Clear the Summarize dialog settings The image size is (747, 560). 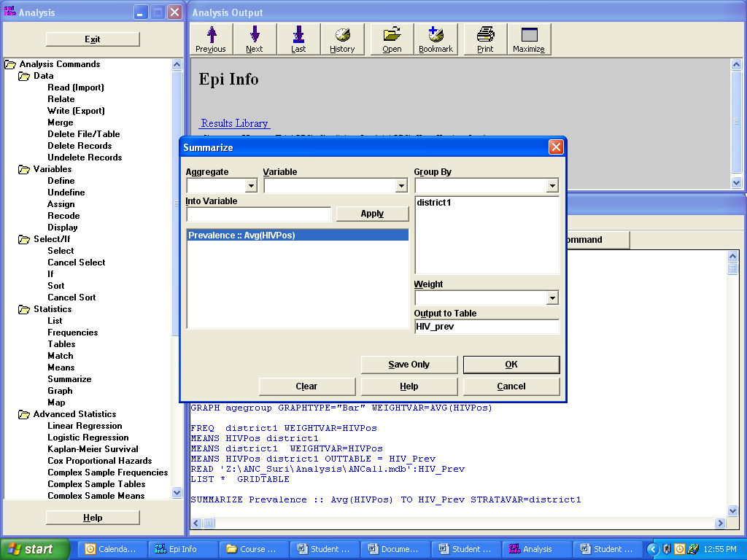[x=307, y=386]
